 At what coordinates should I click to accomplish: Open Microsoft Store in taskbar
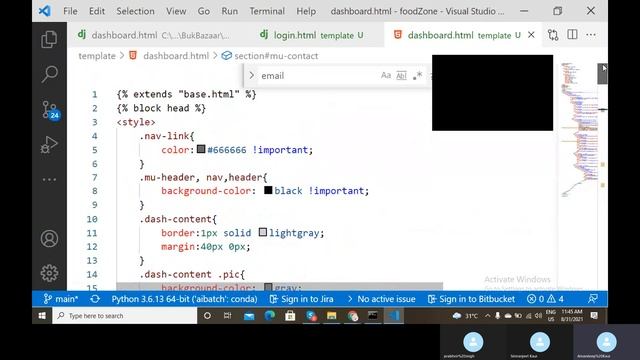click(x=290, y=316)
